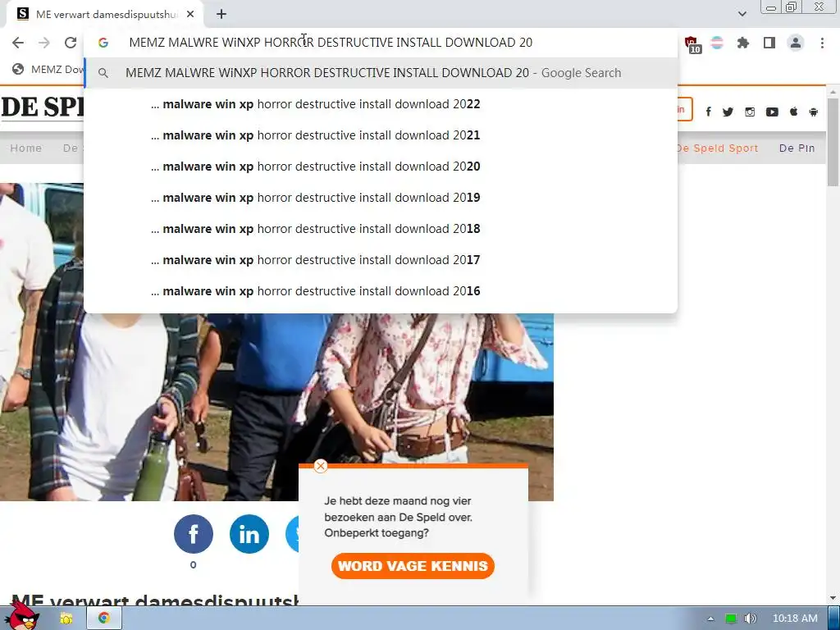This screenshot has width=840, height=630.
Task: Select the ME verwart damesdispuutshuis tab
Action: pyautogui.click(x=105, y=15)
